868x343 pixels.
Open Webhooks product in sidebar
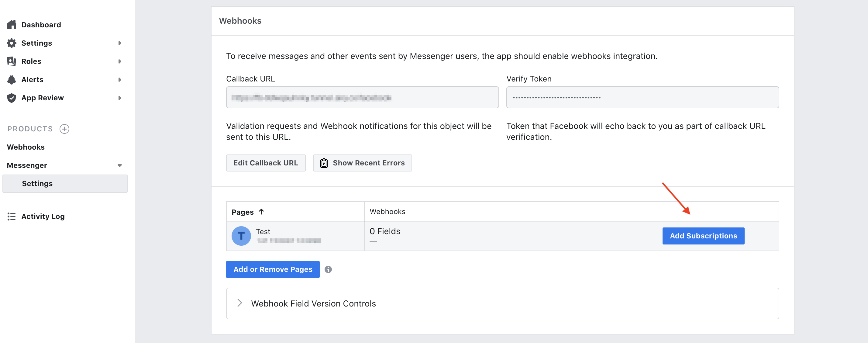pyautogui.click(x=26, y=147)
